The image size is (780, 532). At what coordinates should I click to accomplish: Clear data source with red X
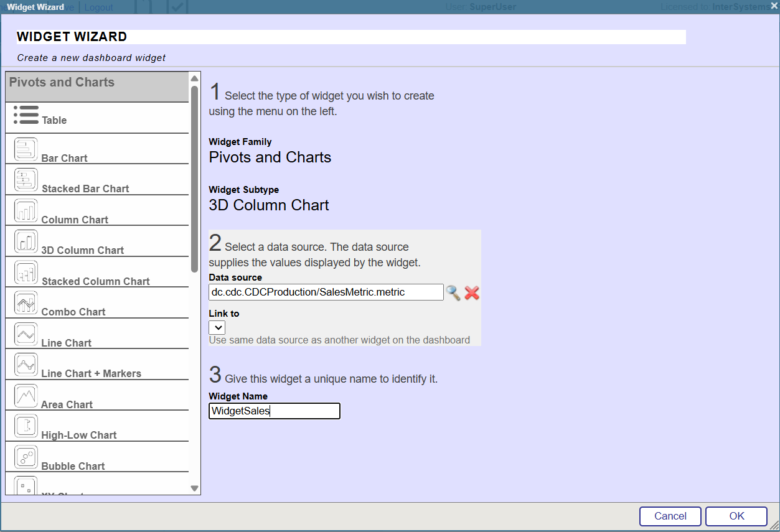click(x=472, y=293)
